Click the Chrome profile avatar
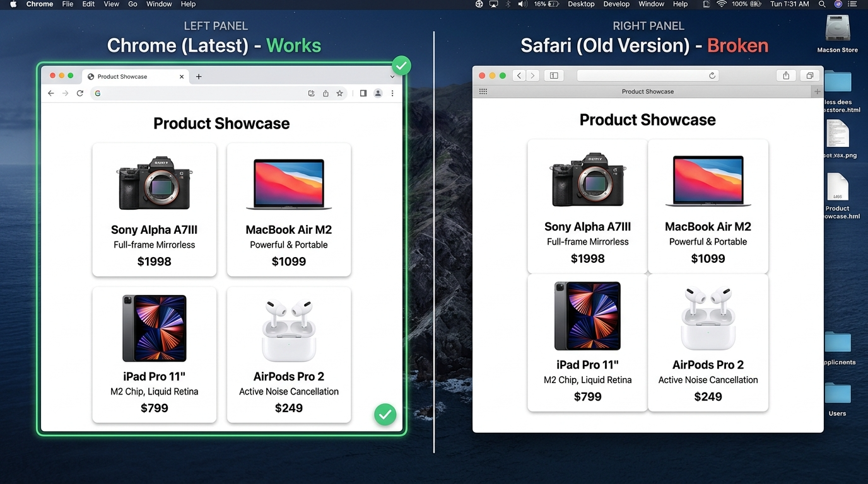Viewport: 868px width, 484px height. click(378, 93)
